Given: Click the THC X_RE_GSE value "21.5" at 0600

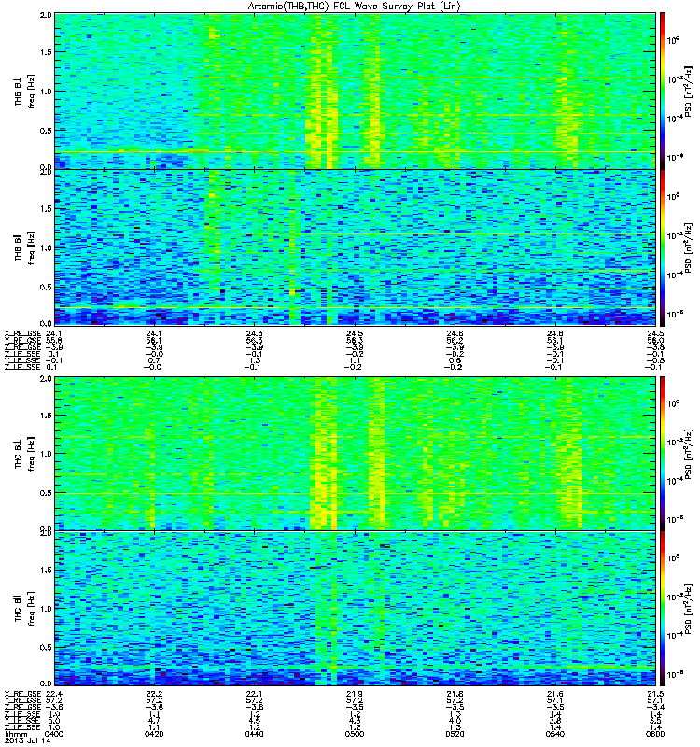Looking at the screenshot, I should pos(655,694).
